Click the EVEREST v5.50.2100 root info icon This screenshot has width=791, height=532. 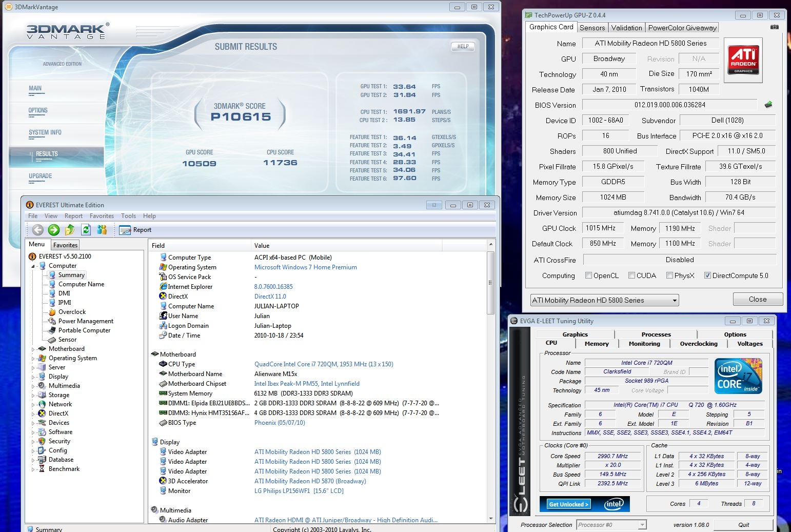coord(32,257)
